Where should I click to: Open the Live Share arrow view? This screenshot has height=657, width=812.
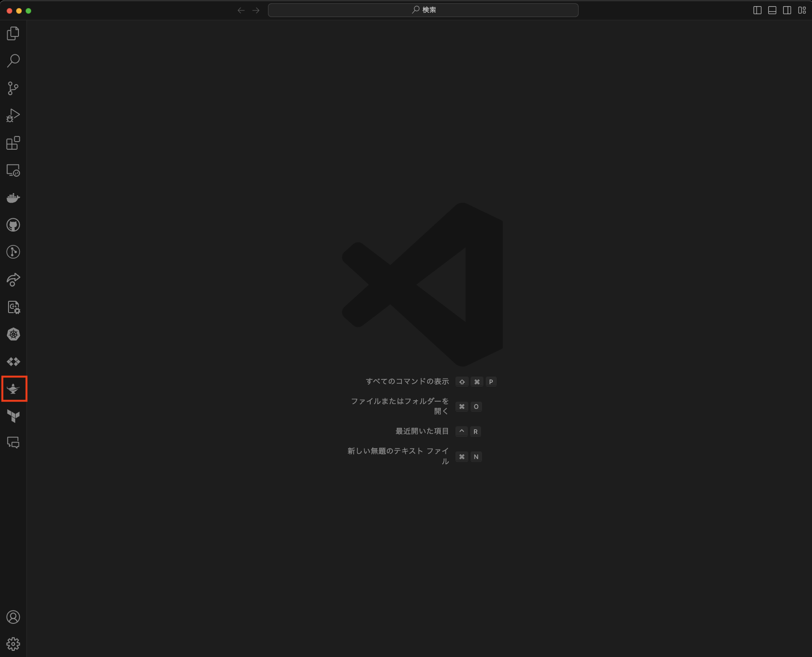tap(13, 279)
